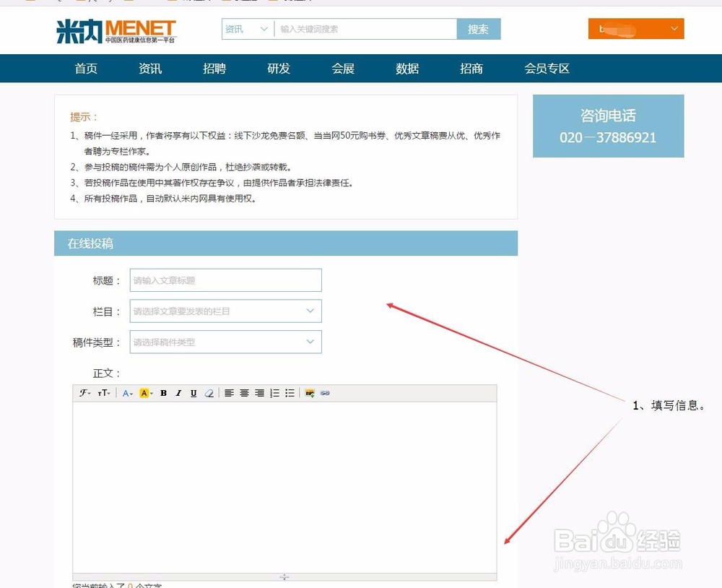Open the 会员专区 menu item
This screenshot has height=588, width=722.
(x=547, y=68)
